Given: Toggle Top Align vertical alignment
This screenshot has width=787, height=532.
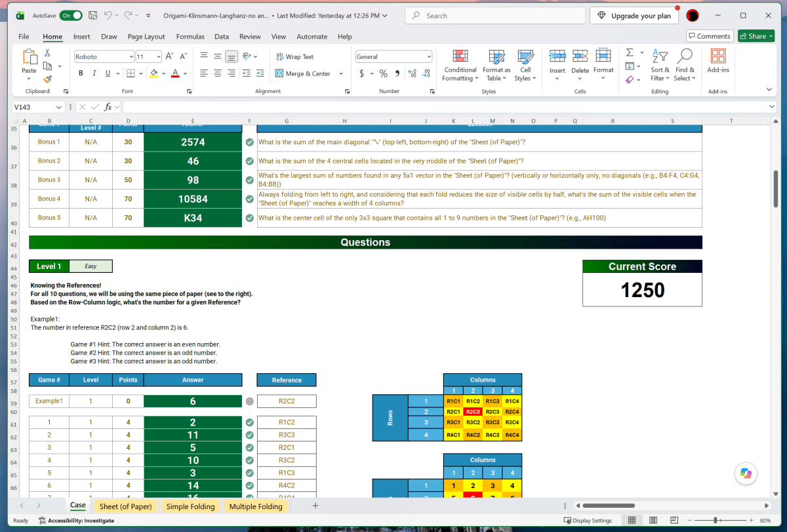Looking at the screenshot, I should pyautogui.click(x=204, y=56).
